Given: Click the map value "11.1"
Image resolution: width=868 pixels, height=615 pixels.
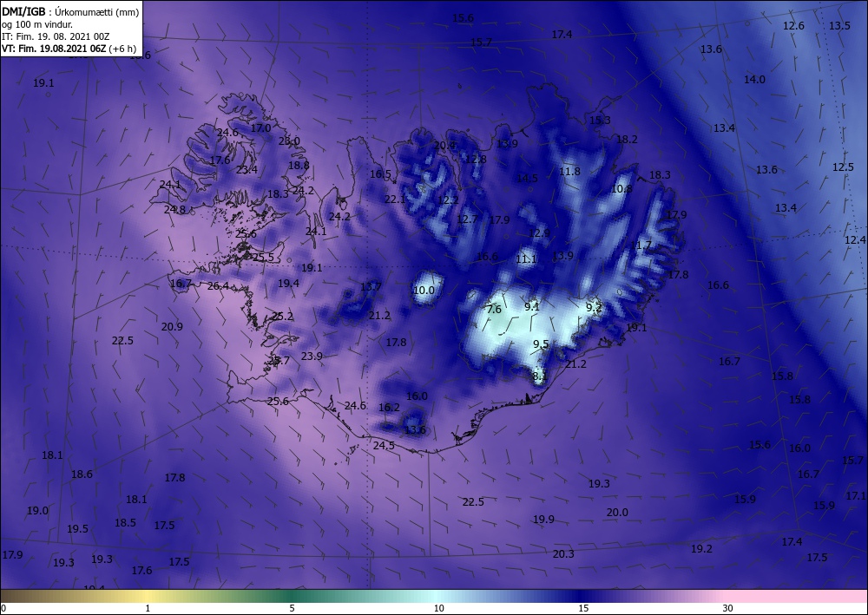Looking at the screenshot, I should (527, 258).
